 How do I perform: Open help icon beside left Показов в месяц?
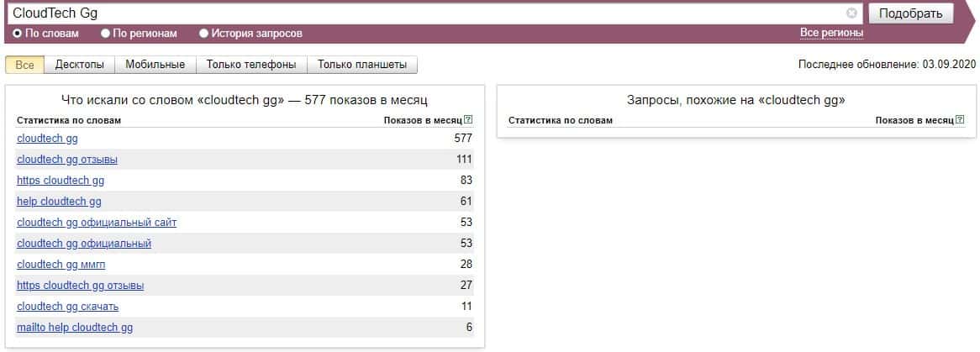469,120
